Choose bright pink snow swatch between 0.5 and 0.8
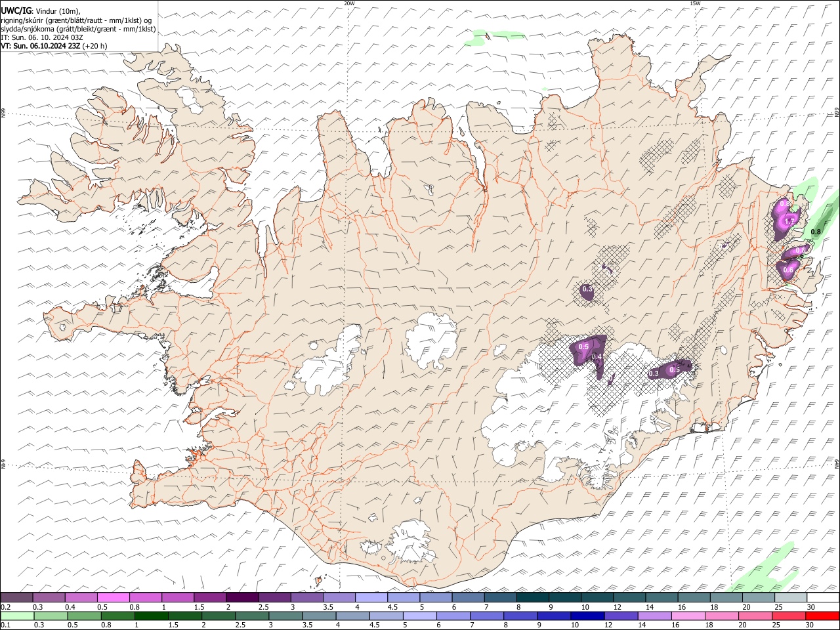The height and width of the screenshot is (630, 840). (x=114, y=597)
